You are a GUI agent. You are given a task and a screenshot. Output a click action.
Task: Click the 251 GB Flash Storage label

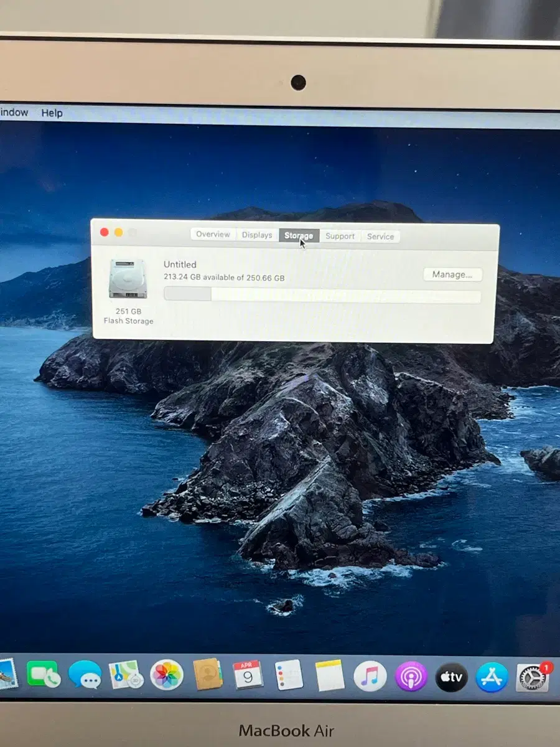[128, 316]
